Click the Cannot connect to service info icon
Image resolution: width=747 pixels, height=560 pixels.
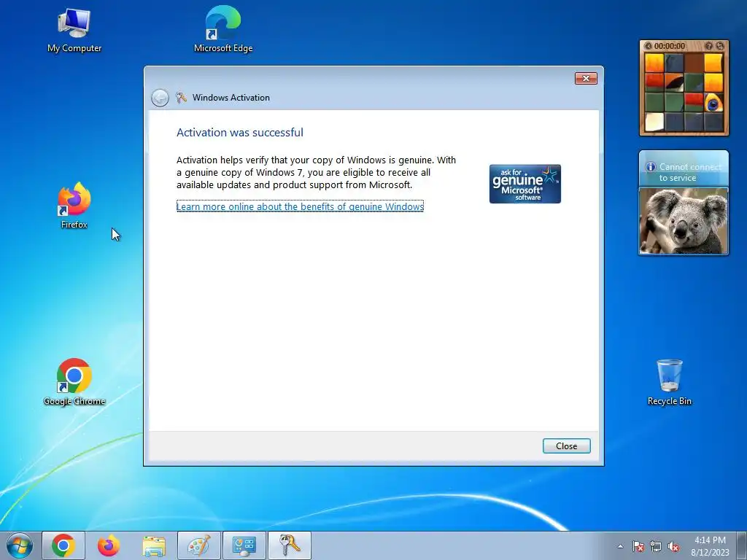point(650,167)
